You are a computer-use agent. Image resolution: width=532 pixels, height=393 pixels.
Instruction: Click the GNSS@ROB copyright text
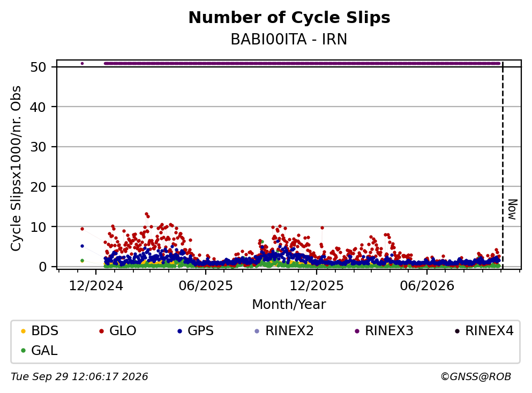click(x=476, y=377)
